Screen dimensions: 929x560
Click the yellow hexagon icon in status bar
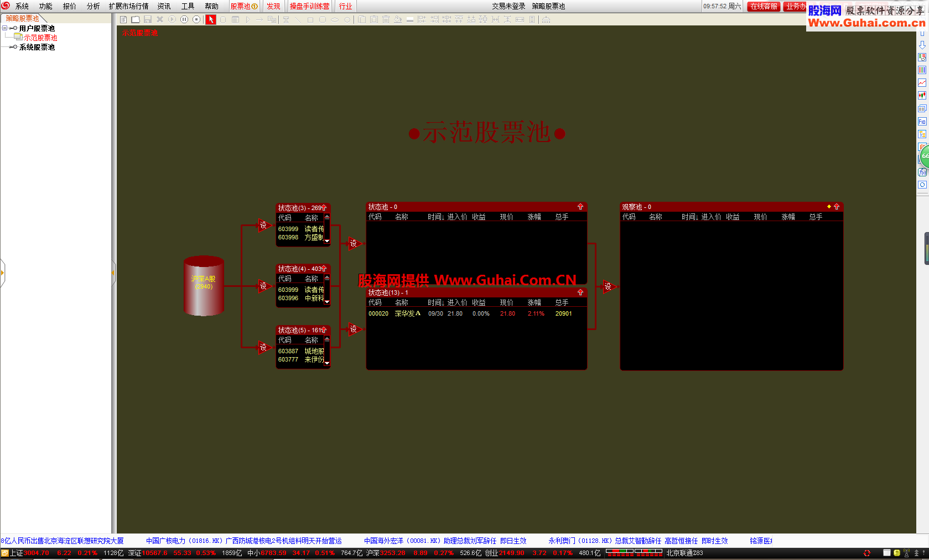click(897, 553)
